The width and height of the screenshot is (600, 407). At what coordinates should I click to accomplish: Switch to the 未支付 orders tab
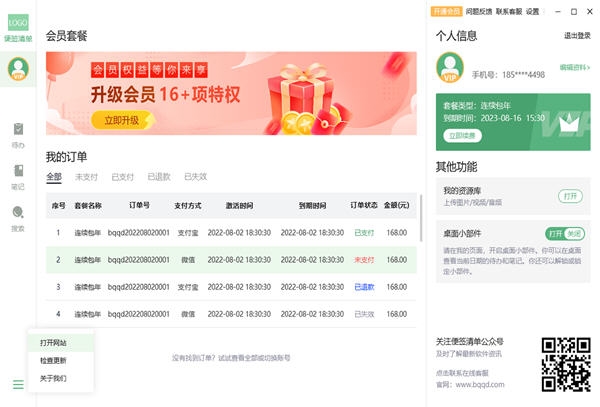(x=88, y=177)
